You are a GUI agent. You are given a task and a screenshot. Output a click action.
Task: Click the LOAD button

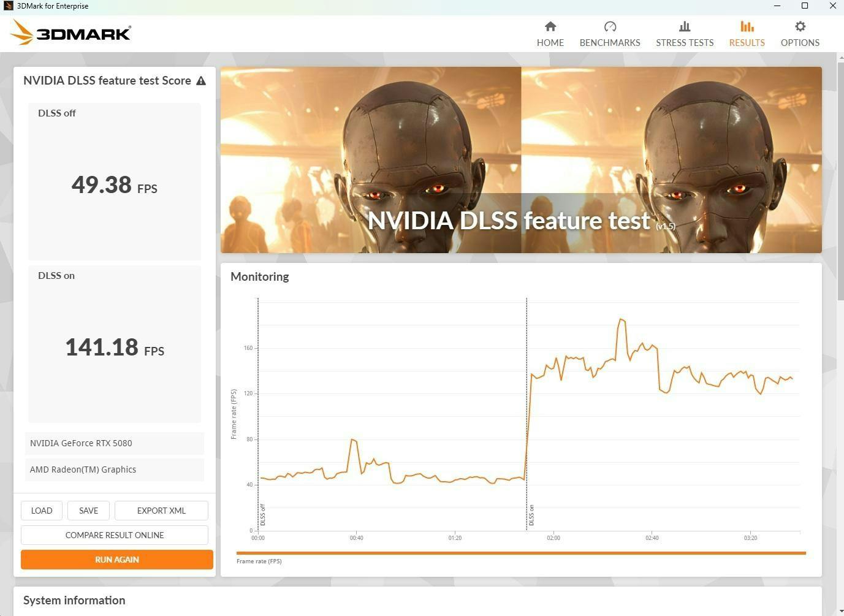(x=42, y=511)
